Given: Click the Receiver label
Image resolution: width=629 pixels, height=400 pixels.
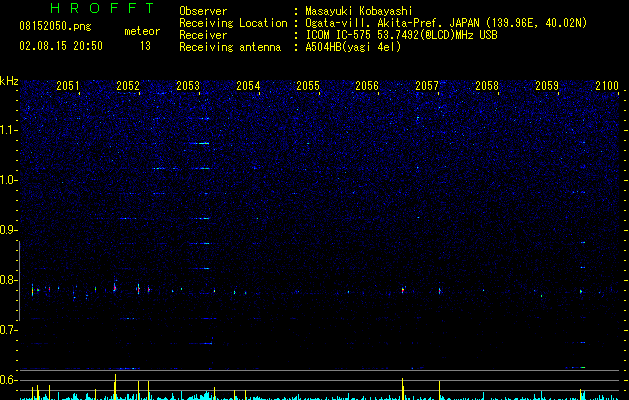Looking at the screenshot, I should coord(203,35).
